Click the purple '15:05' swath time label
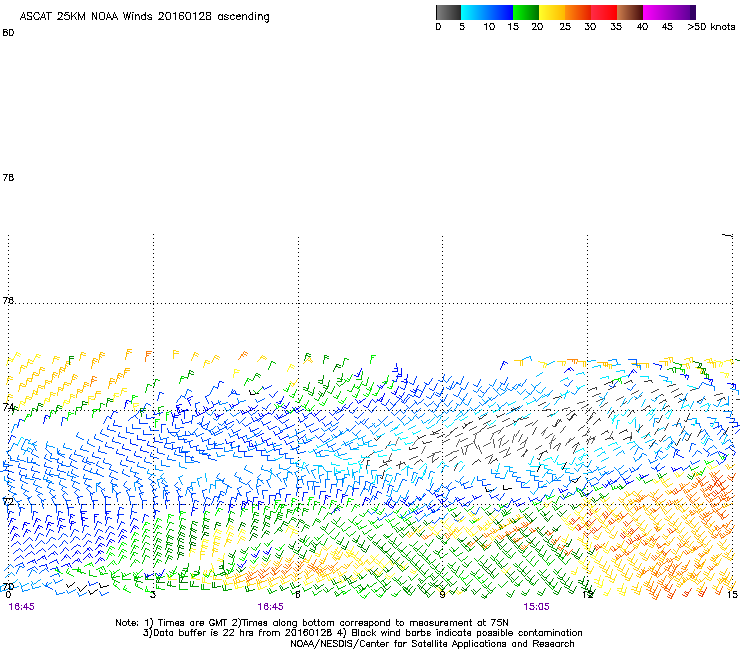Viewport: 740px width, 650px height. click(x=537, y=607)
